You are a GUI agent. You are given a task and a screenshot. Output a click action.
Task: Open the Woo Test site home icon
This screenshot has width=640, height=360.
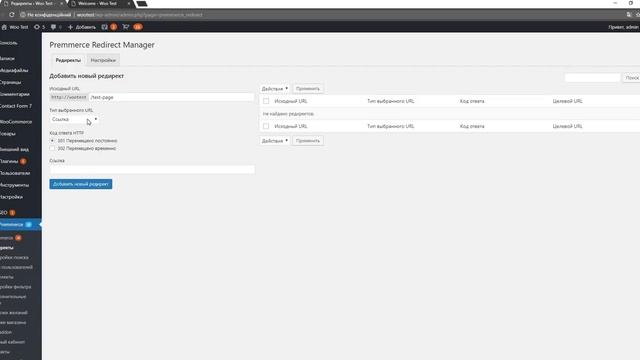point(4,27)
